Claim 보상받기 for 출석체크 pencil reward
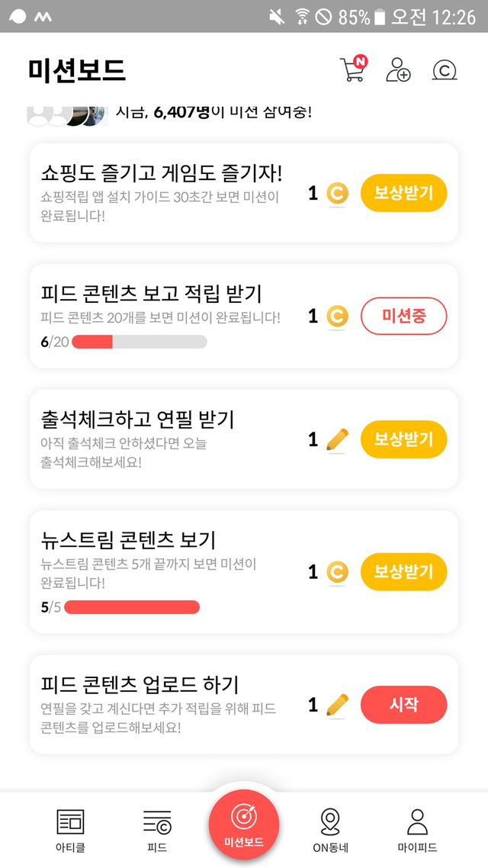Viewport: 488px width, 868px height. click(x=403, y=439)
